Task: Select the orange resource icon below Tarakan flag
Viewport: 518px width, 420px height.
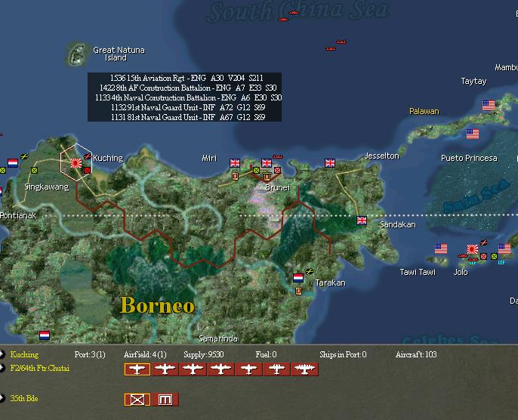Action: [298, 291]
